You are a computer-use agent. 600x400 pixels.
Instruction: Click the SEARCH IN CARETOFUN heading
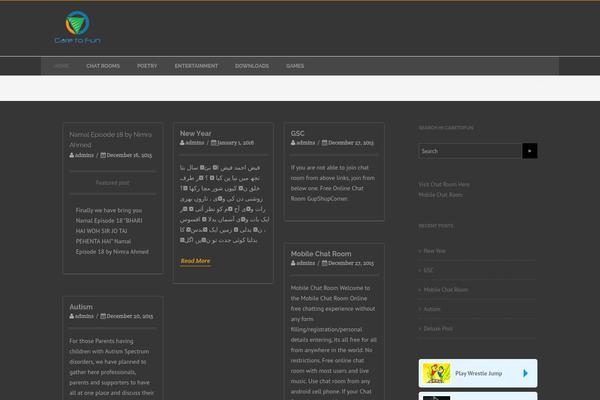coord(446,128)
